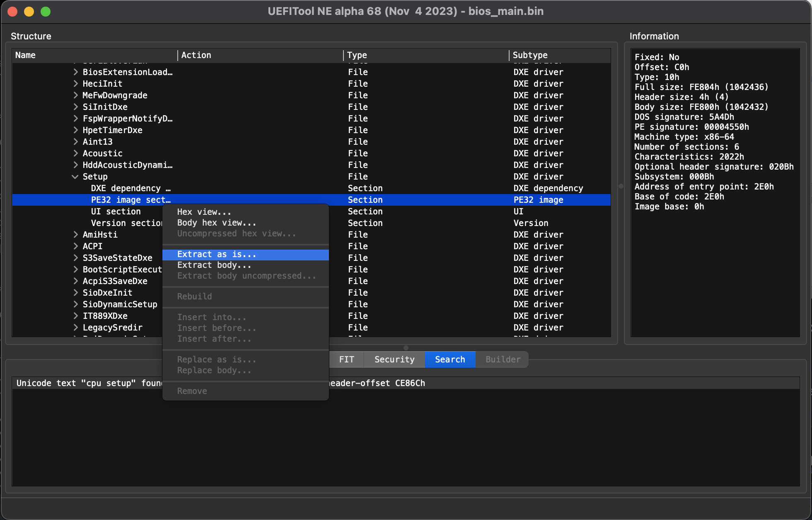The height and width of the screenshot is (520, 812).
Task: Click the 'cpu setup' search result message
Action: (x=406, y=383)
